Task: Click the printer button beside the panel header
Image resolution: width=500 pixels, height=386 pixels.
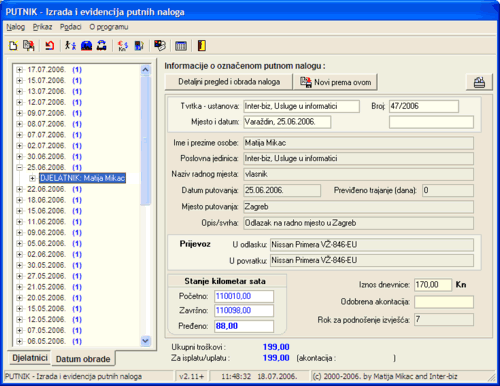Action: pos(479,82)
